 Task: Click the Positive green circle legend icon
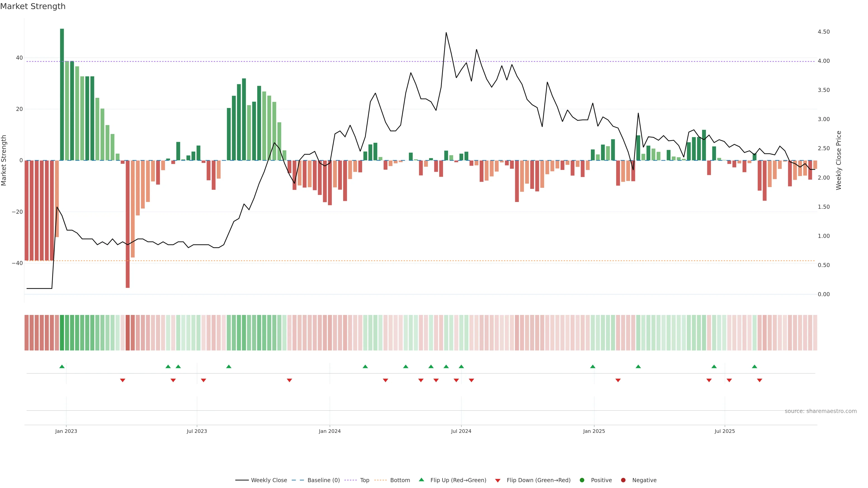[582, 480]
